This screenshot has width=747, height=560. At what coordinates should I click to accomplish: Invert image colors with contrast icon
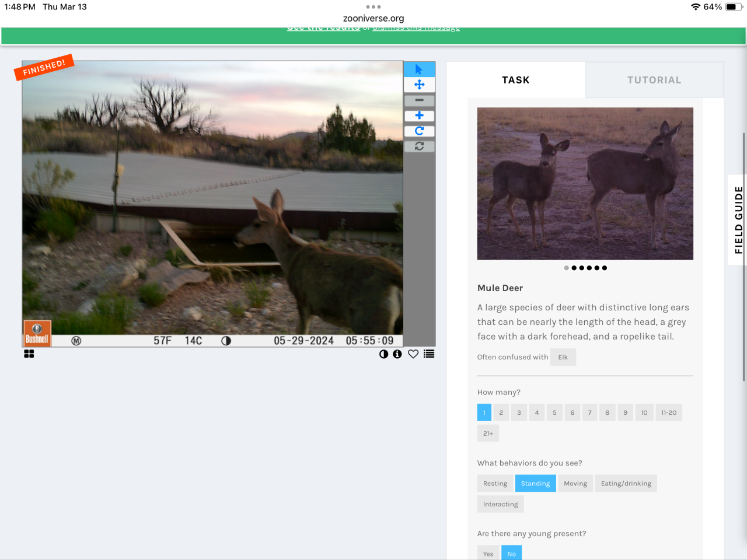pos(383,354)
